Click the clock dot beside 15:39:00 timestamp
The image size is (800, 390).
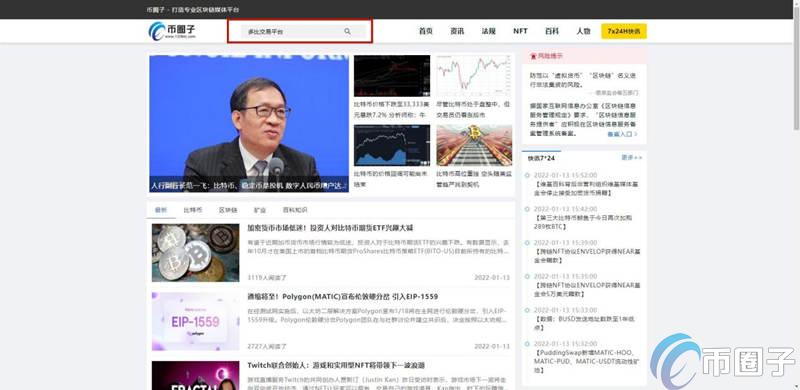pyautogui.click(x=527, y=243)
